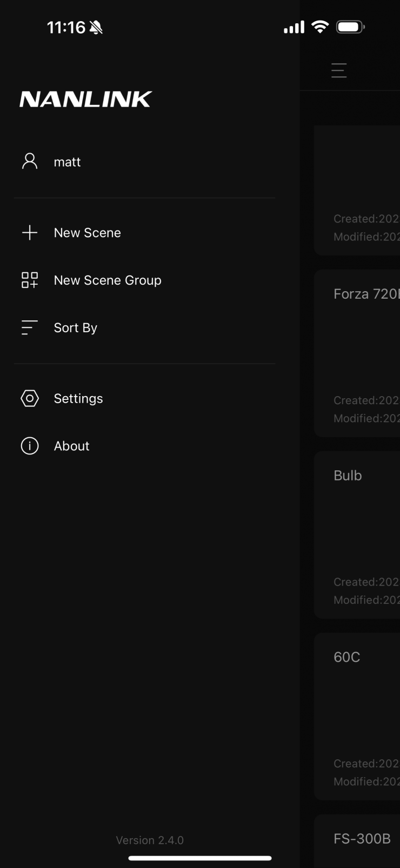Expand the Sort By options label
Screen dimensions: 400x868
[76, 328]
